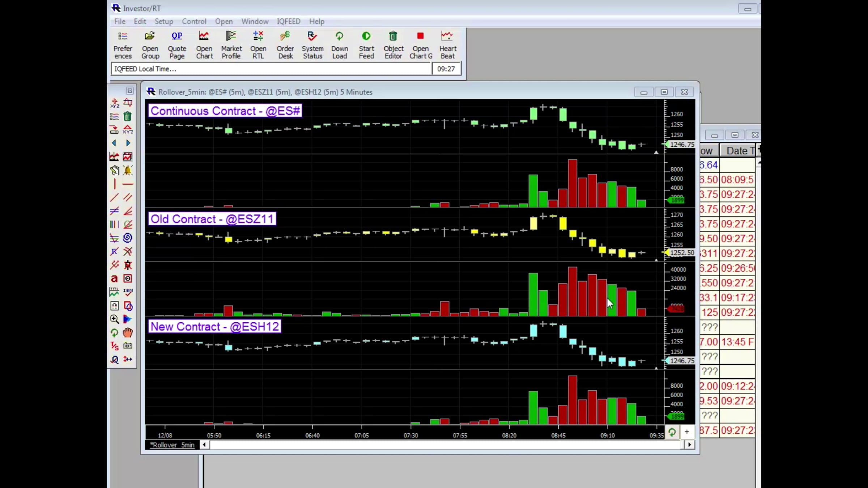This screenshot has height=488, width=868.
Task: Select the Rollover_5min chart tab
Action: pos(173,445)
